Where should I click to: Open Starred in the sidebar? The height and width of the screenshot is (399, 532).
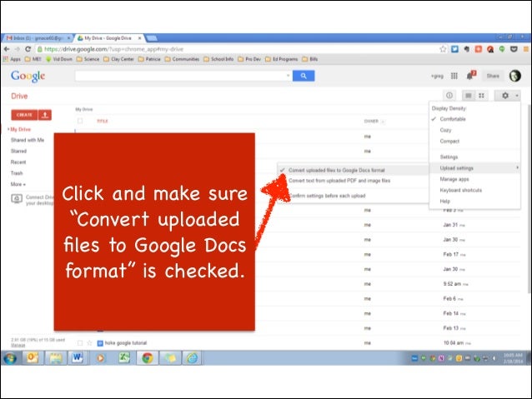[18, 152]
